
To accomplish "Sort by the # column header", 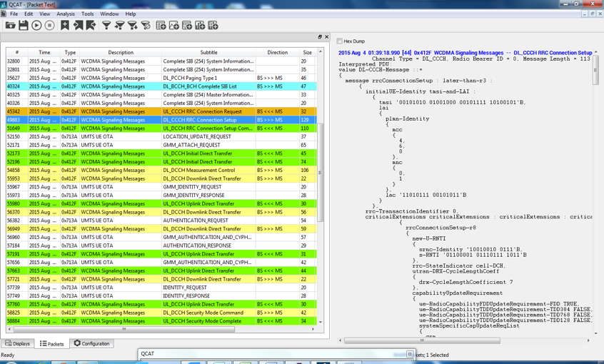I will [17, 52].
